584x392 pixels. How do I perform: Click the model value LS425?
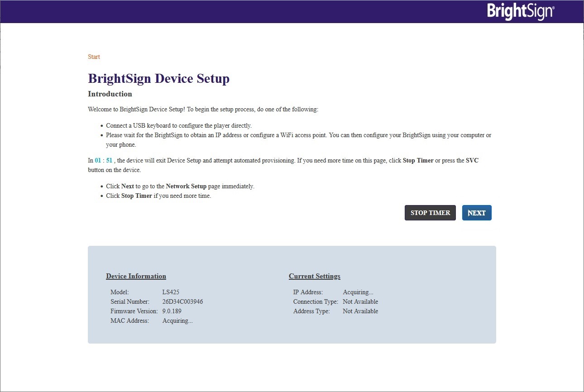coord(171,292)
